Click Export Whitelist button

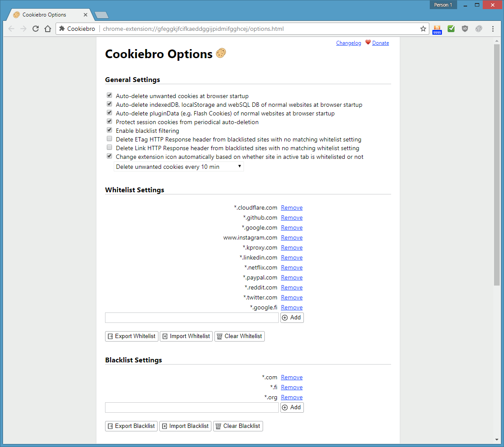[132, 336]
